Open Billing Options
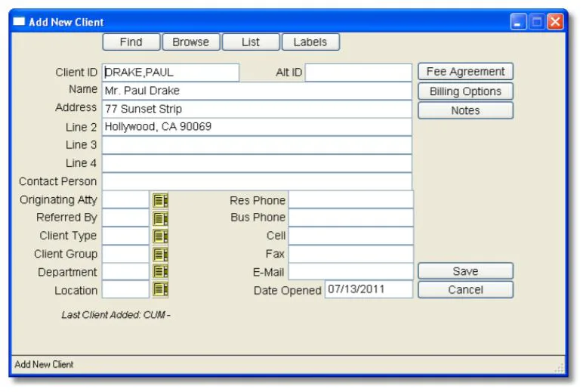This screenshot has width=583, height=392. pyautogui.click(x=465, y=91)
